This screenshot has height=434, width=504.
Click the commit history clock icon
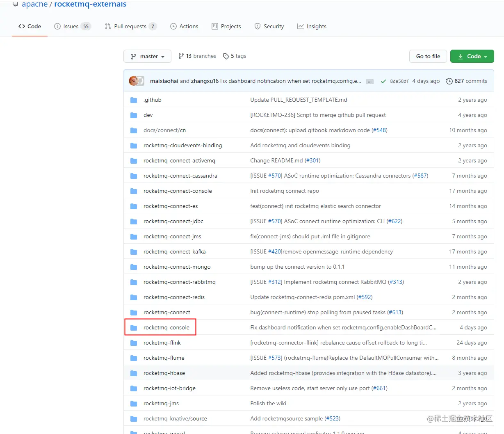tap(449, 81)
